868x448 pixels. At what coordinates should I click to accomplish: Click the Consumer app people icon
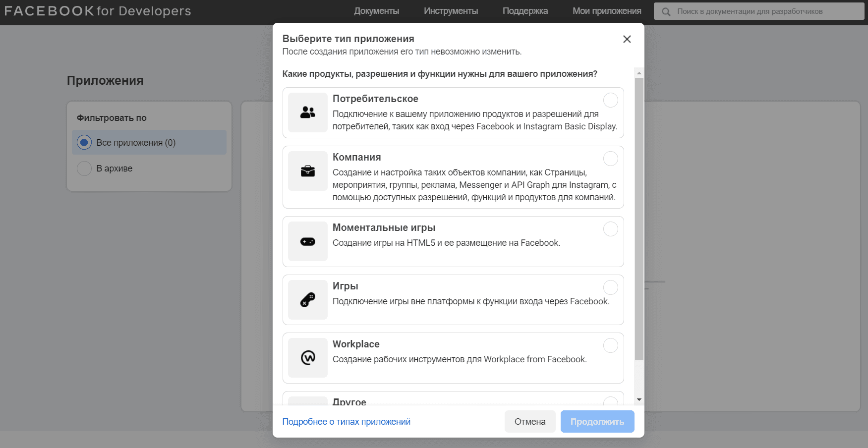tap(308, 112)
